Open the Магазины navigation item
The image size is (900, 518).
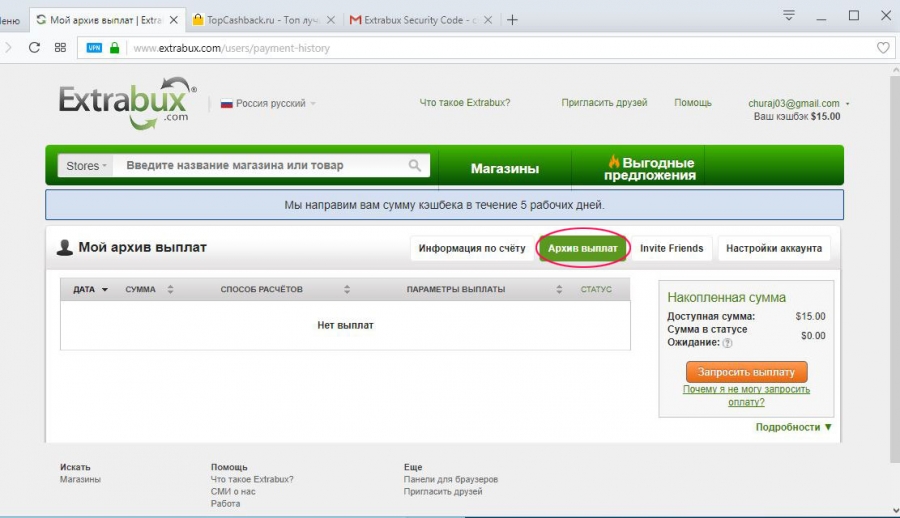point(505,168)
